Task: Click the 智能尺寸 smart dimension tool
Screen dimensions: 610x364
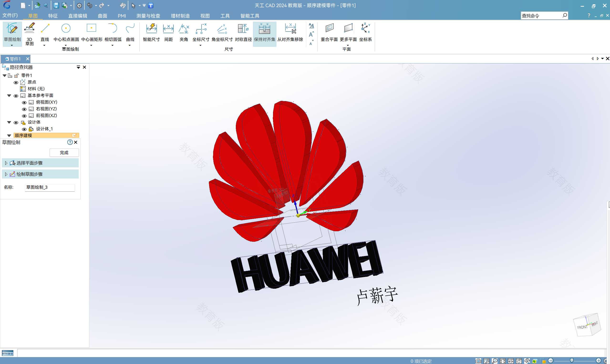Action: (x=151, y=32)
